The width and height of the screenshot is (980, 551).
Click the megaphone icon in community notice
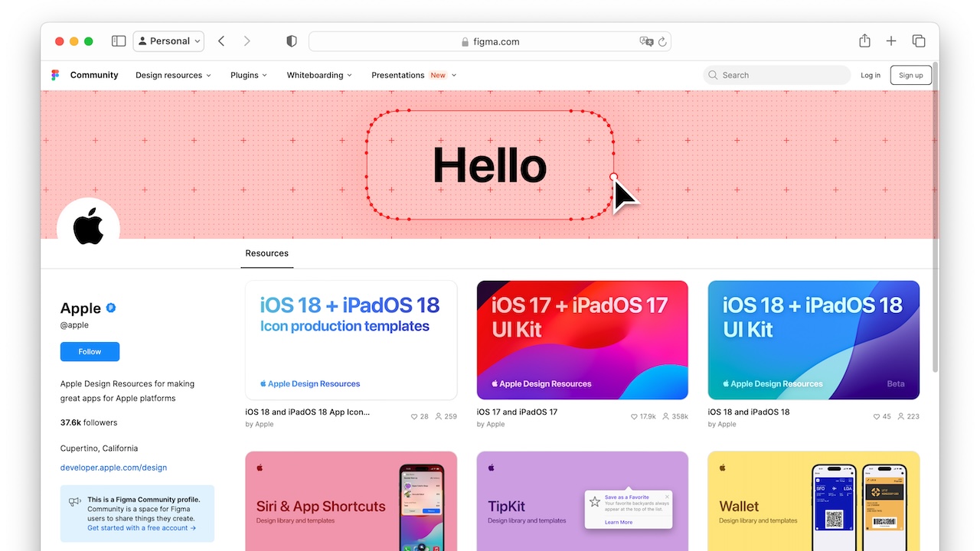75,502
